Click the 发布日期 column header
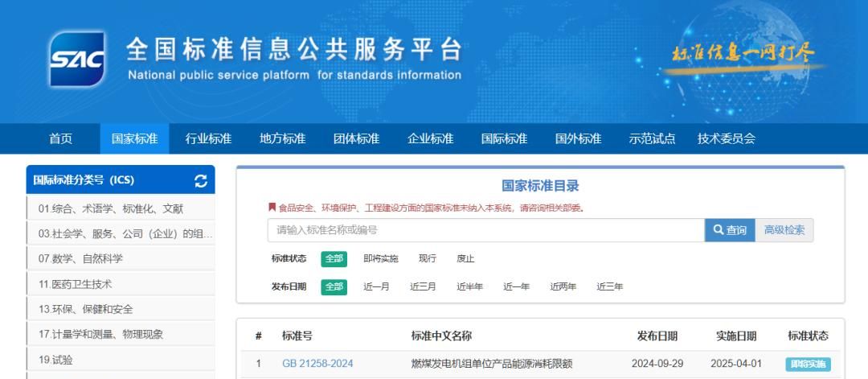 click(657, 336)
